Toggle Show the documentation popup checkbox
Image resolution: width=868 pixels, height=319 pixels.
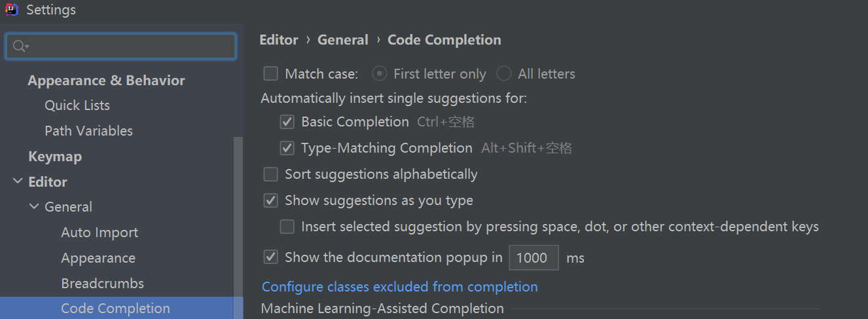click(x=271, y=257)
